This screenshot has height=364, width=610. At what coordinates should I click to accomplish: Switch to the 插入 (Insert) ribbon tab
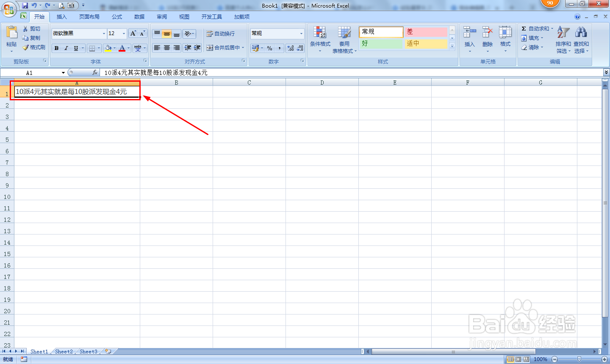pos(62,17)
